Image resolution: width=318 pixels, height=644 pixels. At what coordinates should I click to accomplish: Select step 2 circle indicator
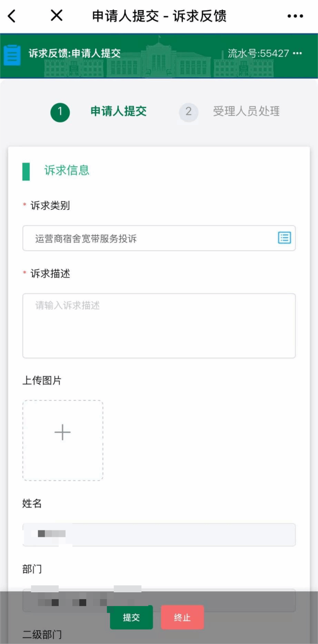pyautogui.click(x=188, y=112)
